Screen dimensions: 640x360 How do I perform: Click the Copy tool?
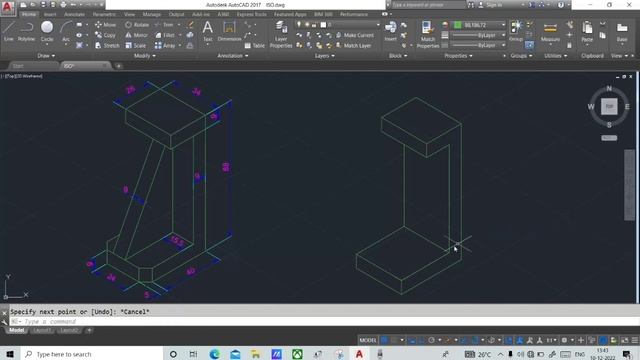105,35
